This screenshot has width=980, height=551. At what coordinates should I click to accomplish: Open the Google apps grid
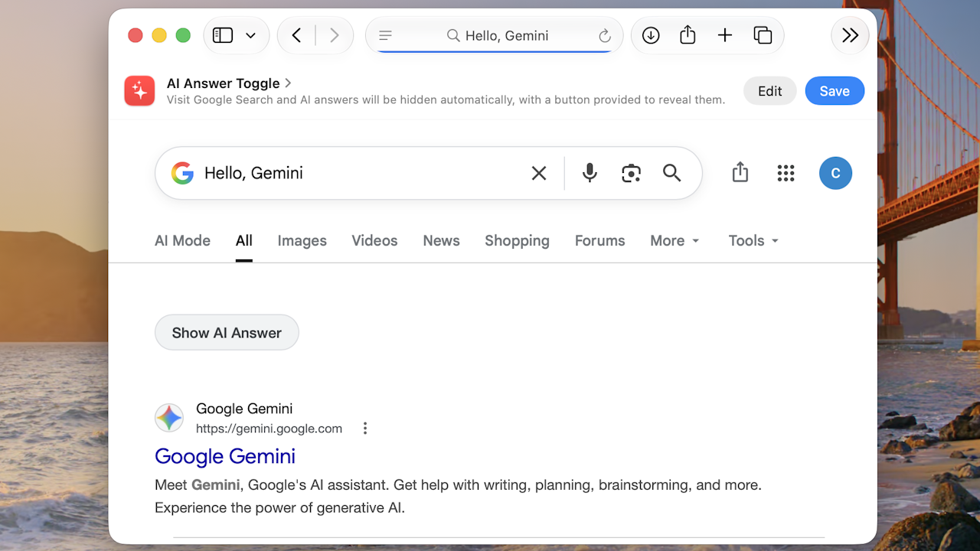(786, 173)
